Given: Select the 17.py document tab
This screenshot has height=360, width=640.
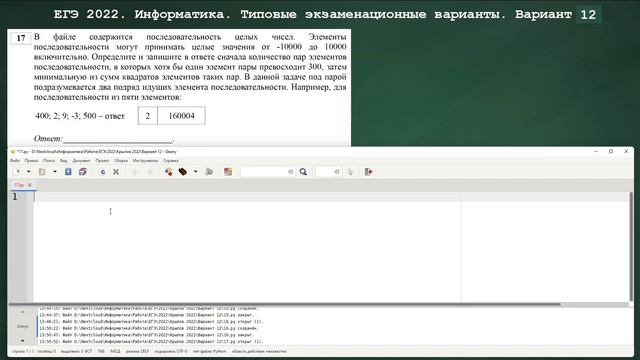Looking at the screenshot, I should [19, 185].
